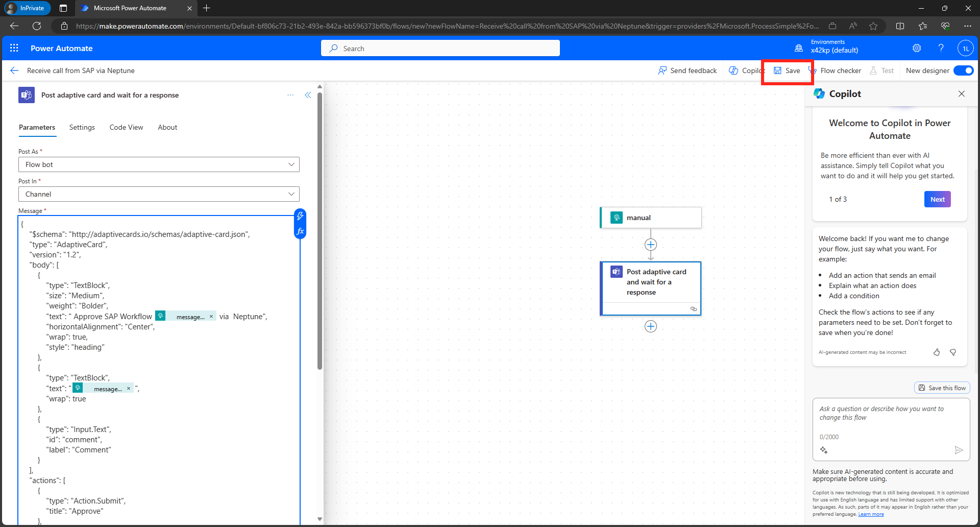This screenshot has height=527, width=980.
Task: Toggle the New designer switch
Action: tap(964, 70)
